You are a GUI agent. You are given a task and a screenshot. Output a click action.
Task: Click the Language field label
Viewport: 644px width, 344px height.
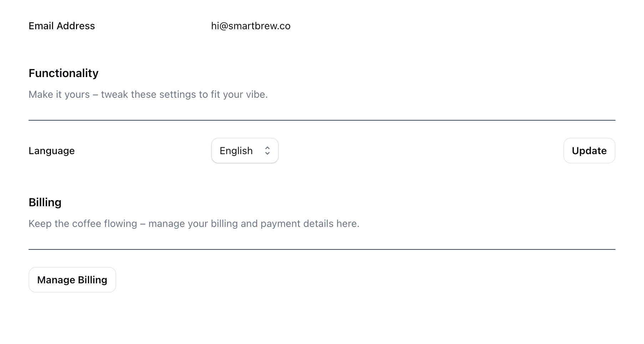pyautogui.click(x=52, y=151)
